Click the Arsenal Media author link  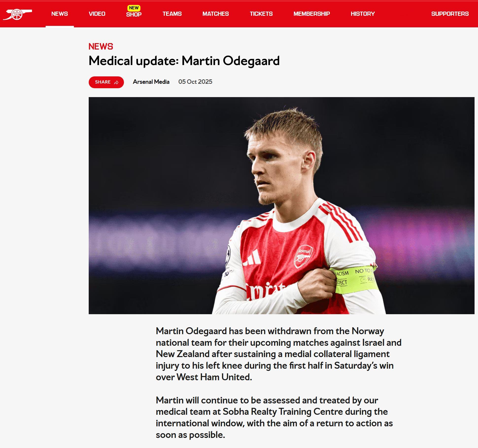[x=151, y=82]
